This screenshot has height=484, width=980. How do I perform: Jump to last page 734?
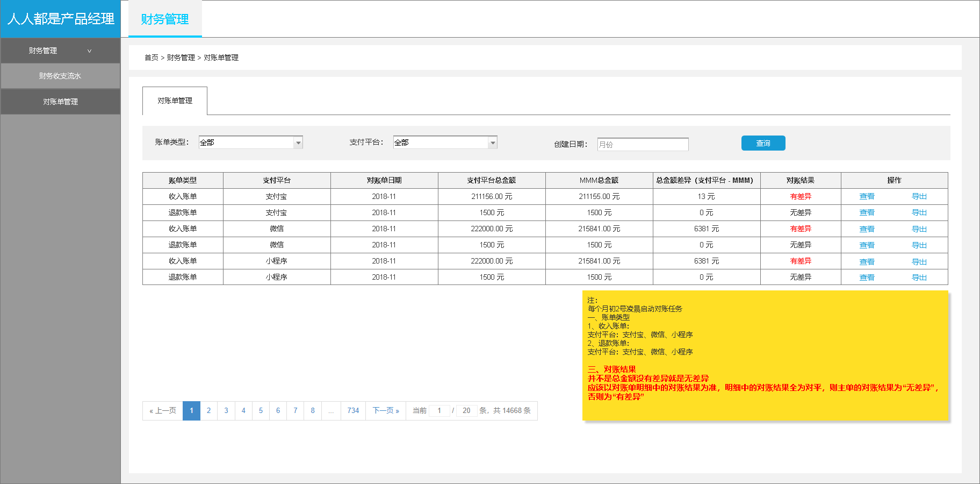(x=352, y=410)
